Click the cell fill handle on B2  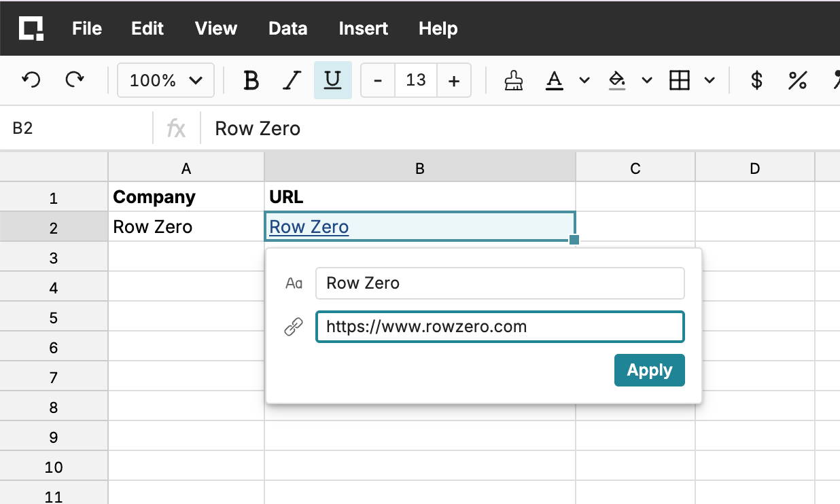[x=574, y=239]
